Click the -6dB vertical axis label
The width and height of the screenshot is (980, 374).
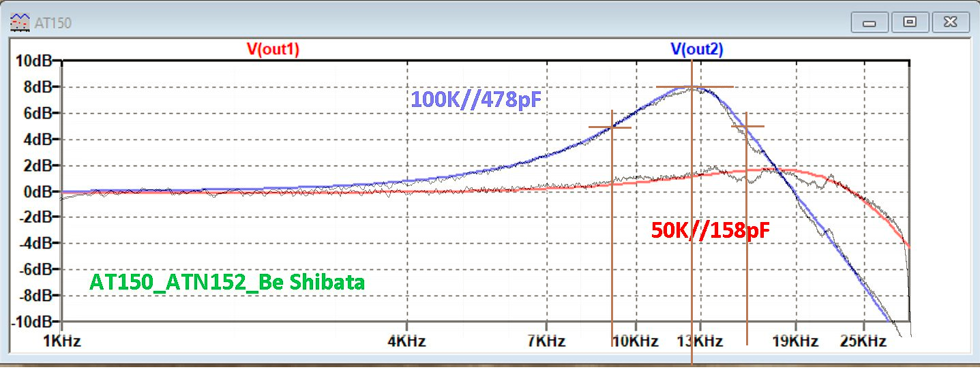(x=38, y=269)
